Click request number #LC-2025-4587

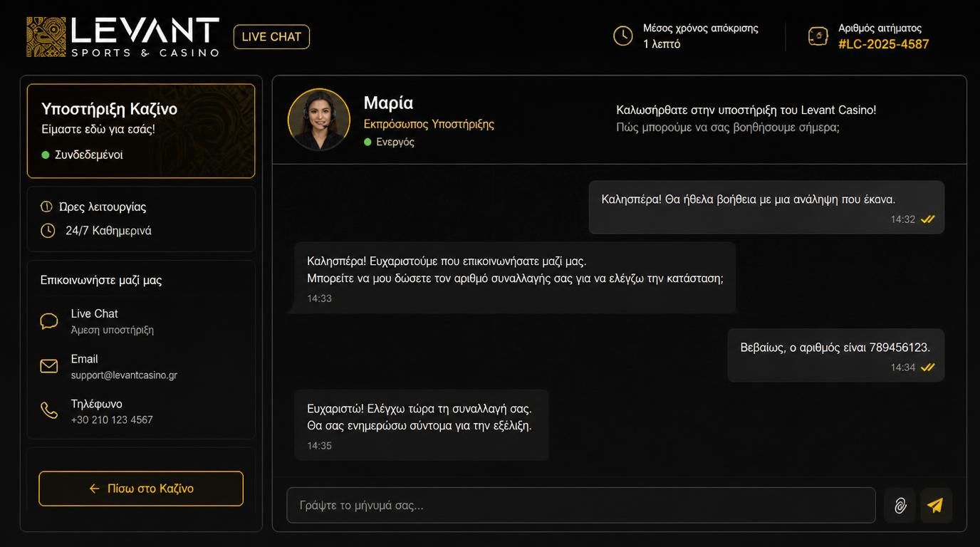(x=884, y=44)
